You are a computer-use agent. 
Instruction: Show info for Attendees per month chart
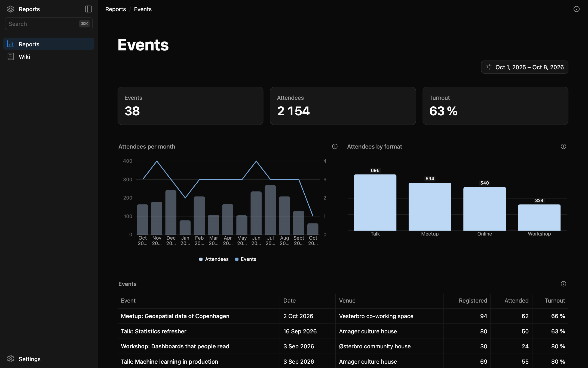pyautogui.click(x=335, y=146)
